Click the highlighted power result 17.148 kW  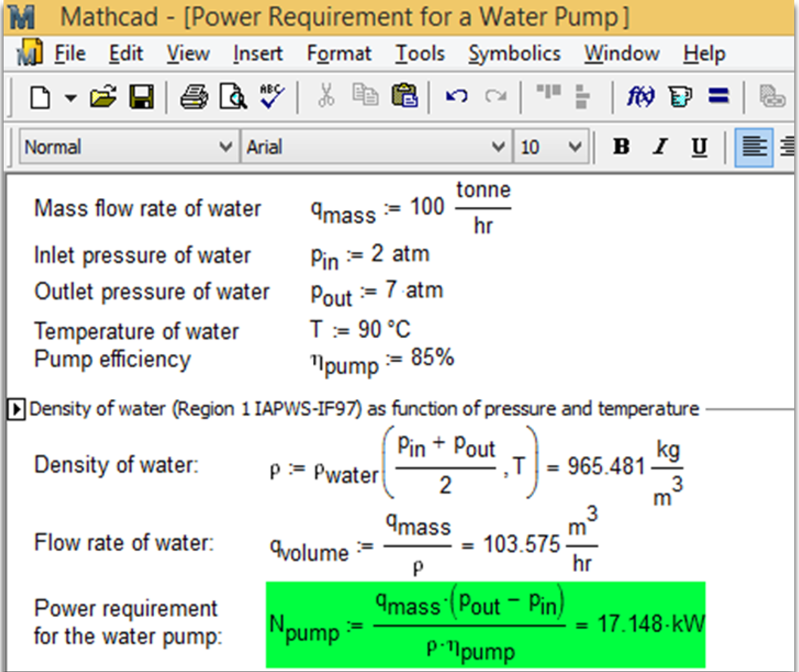(651, 625)
